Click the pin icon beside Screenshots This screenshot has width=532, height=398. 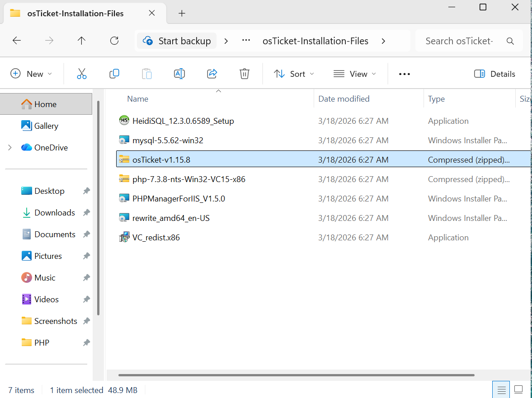86,321
